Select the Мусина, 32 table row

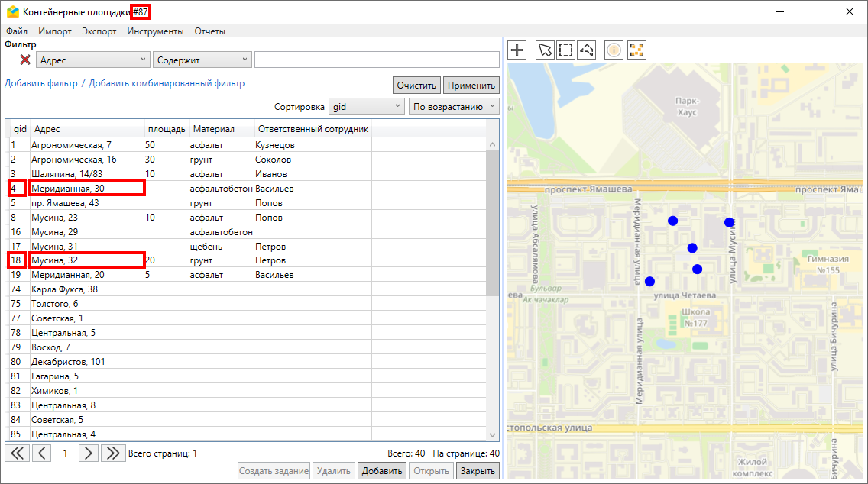87,260
